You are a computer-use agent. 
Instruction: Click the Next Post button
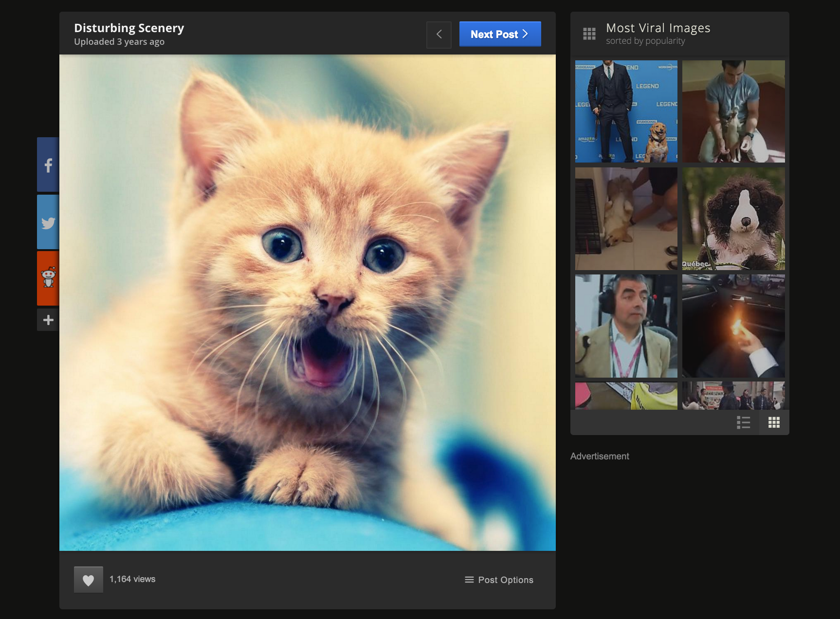[x=500, y=34]
